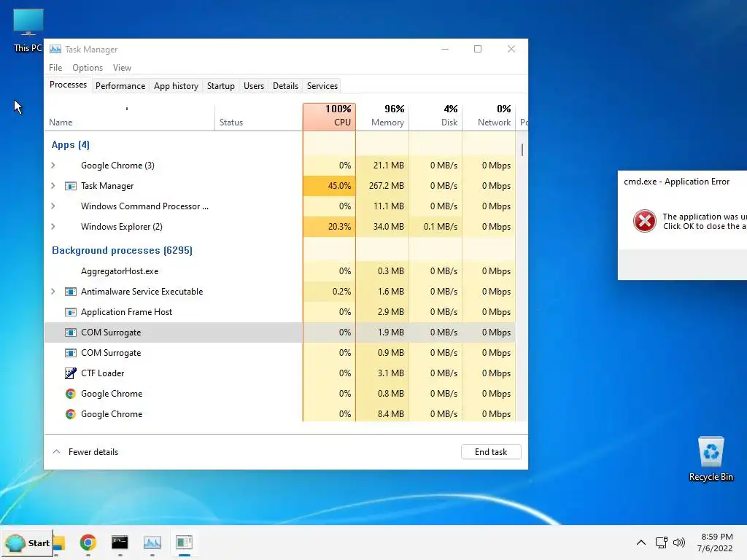747x560 pixels.
Task: Expand Windows Command Processor row
Action: pos(53,206)
